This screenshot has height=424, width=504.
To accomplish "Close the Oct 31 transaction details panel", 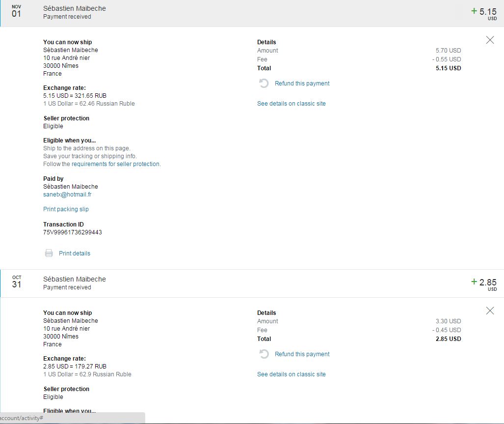I will pos(490,311).
